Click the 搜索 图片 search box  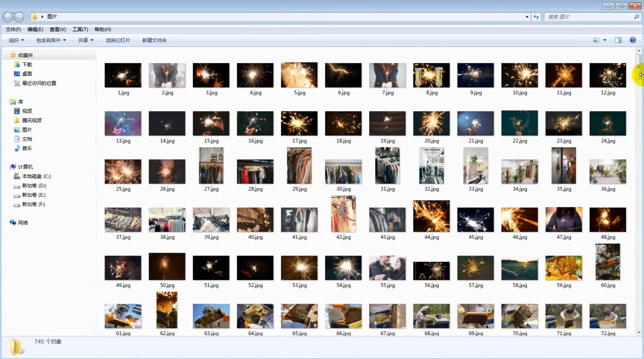coord(590,17)
